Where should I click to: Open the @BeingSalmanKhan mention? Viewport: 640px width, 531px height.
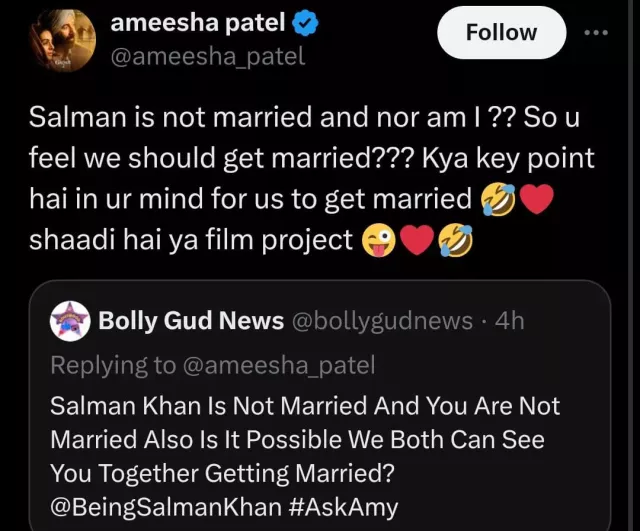click(164, 507)
